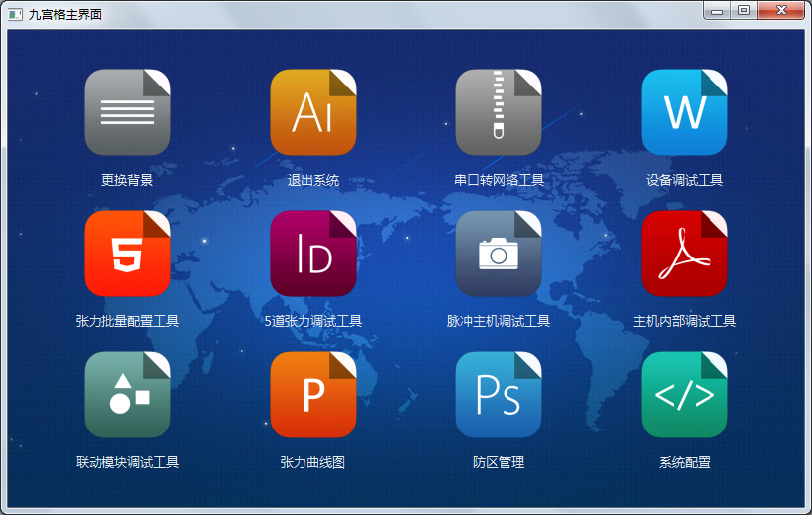Click the 设备调试工具 text label
This screenshot has width=812, height=515.
click(x=685, y=180)
